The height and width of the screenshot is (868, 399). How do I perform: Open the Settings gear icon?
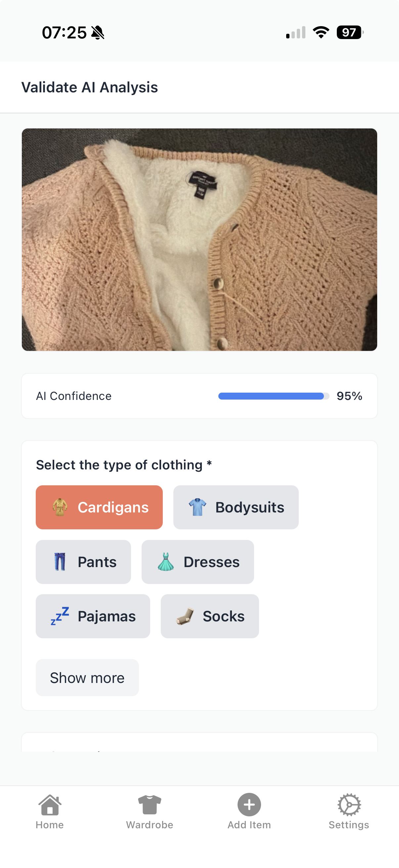tap(349, 805)
